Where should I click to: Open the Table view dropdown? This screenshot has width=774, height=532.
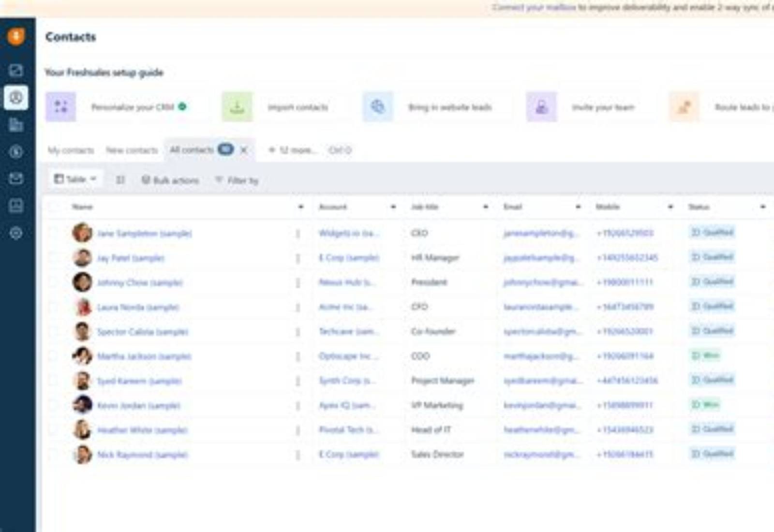coord(75,179)
